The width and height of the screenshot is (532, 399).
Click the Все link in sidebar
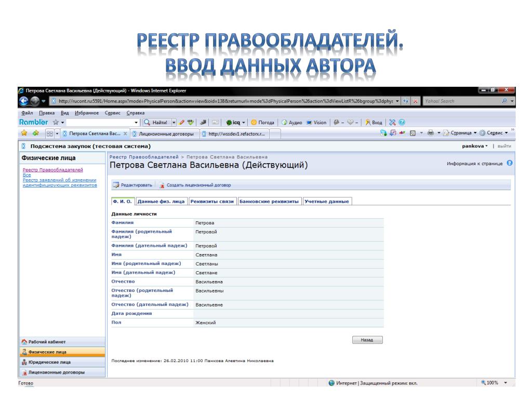[26, 175]
